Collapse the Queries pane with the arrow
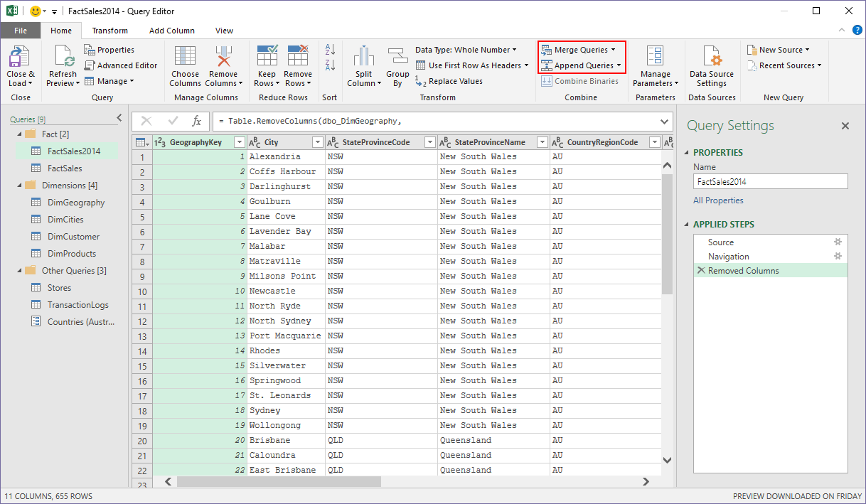866x504 pixels. click(x=119, y=118)
